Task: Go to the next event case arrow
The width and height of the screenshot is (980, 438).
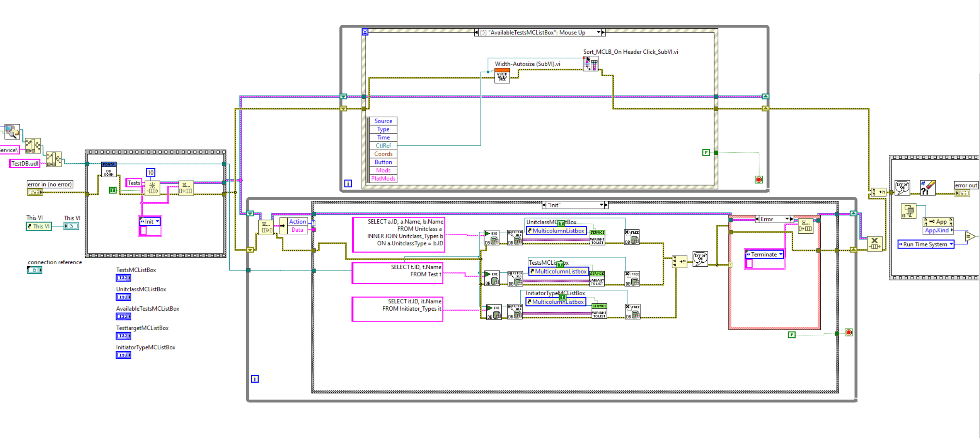Action: [x=603, y=33]
